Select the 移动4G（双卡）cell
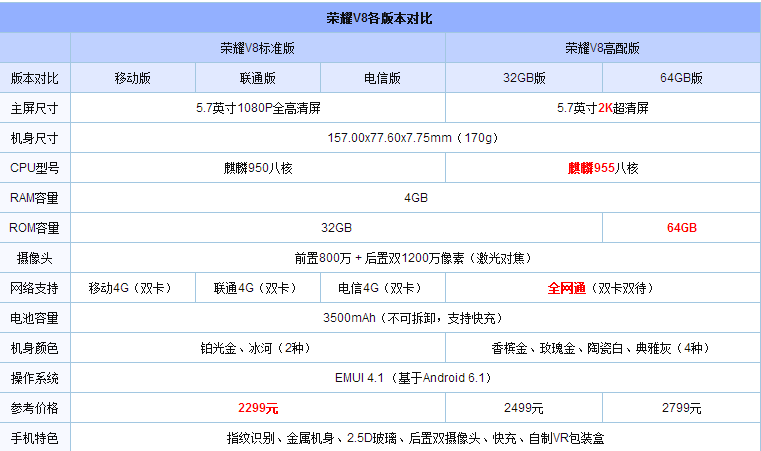The image size is (761, 451). tap(132, 288)
